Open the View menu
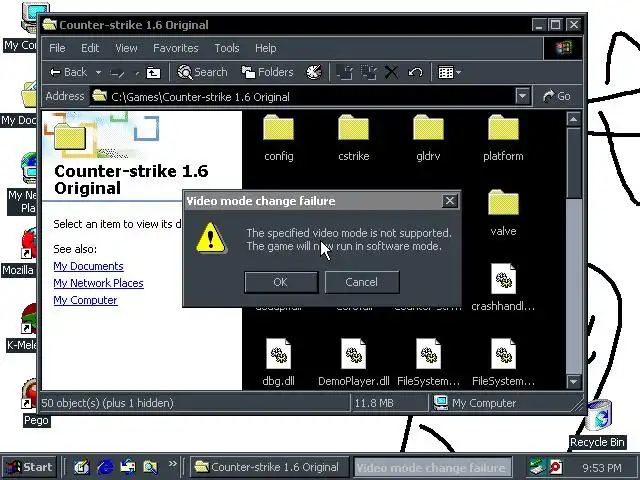The width and height of the screenshot is (640, 480). click(x=126, y=48)
